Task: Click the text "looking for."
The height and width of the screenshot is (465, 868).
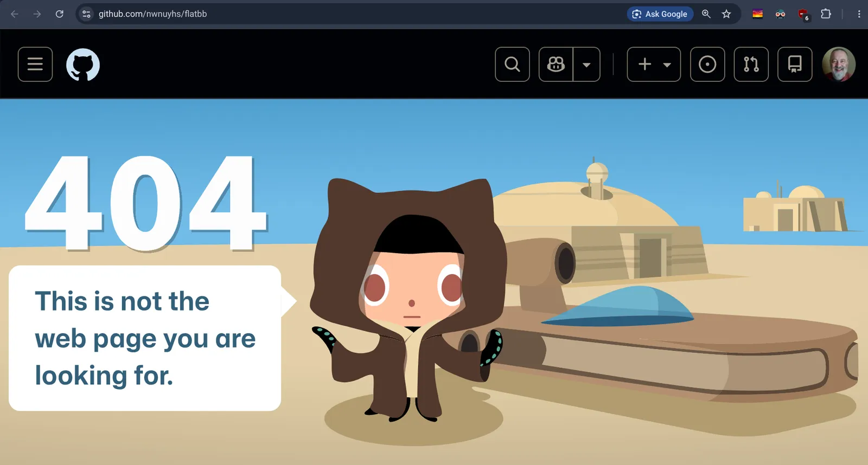Action: pos(104,376)
